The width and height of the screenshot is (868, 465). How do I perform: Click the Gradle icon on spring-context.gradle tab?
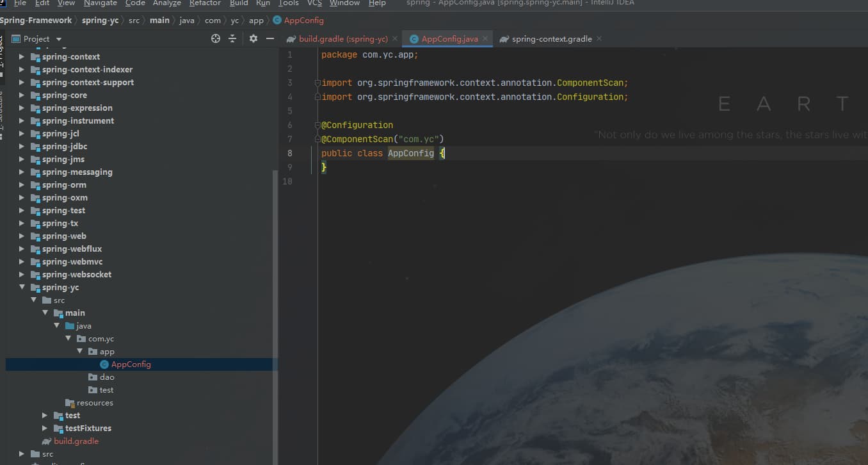[504, 39]
